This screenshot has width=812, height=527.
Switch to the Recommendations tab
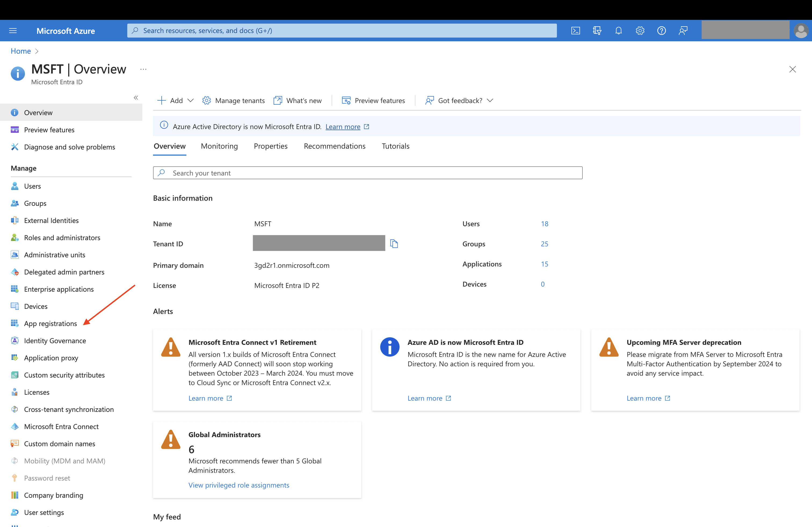point(335,146)
